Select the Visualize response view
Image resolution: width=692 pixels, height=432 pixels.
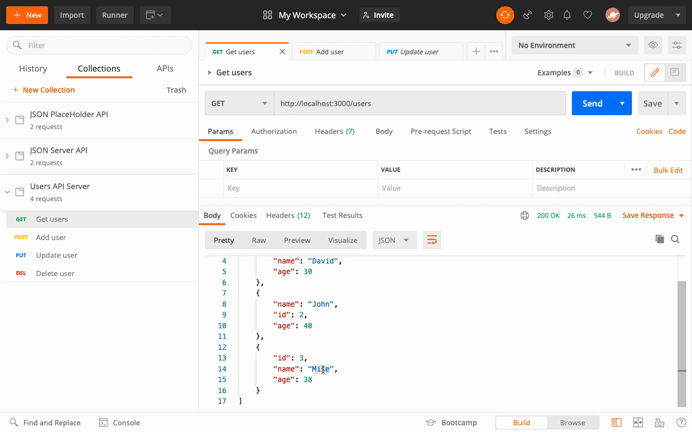tap(342, 240)
